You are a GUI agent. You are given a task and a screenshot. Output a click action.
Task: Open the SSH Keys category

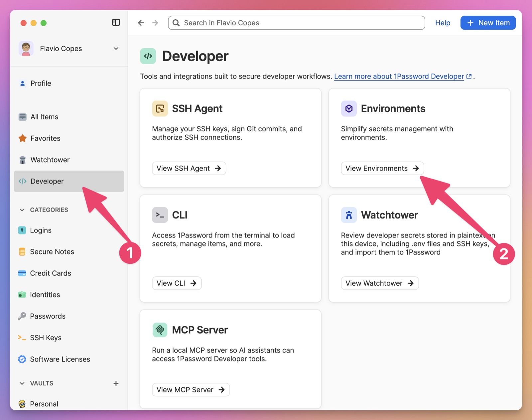point(69,338)
